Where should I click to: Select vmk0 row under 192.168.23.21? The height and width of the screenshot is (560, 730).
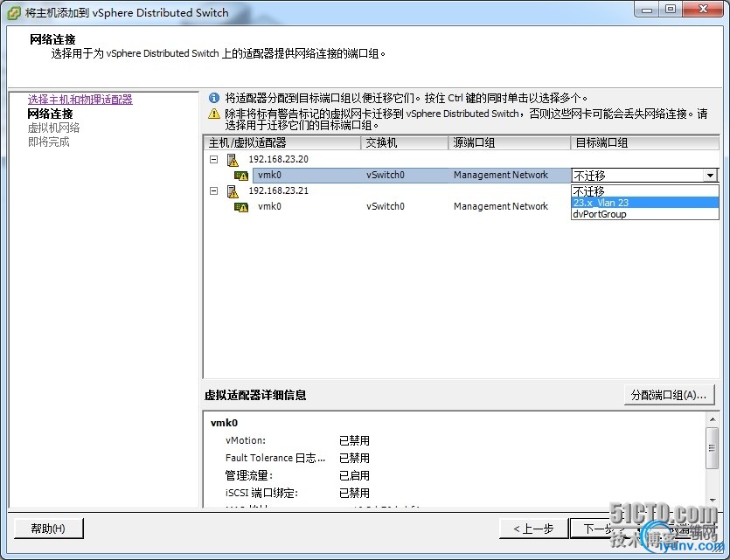pyautogui.click(x=412, y=206)
